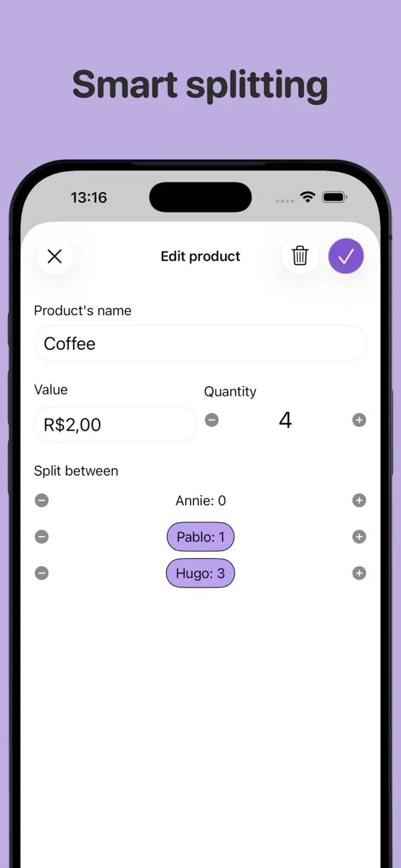This screenshot has width=401, height=868.
Task: Tap the minus icon on Annie's row
Action: click(x=41, y=500)
